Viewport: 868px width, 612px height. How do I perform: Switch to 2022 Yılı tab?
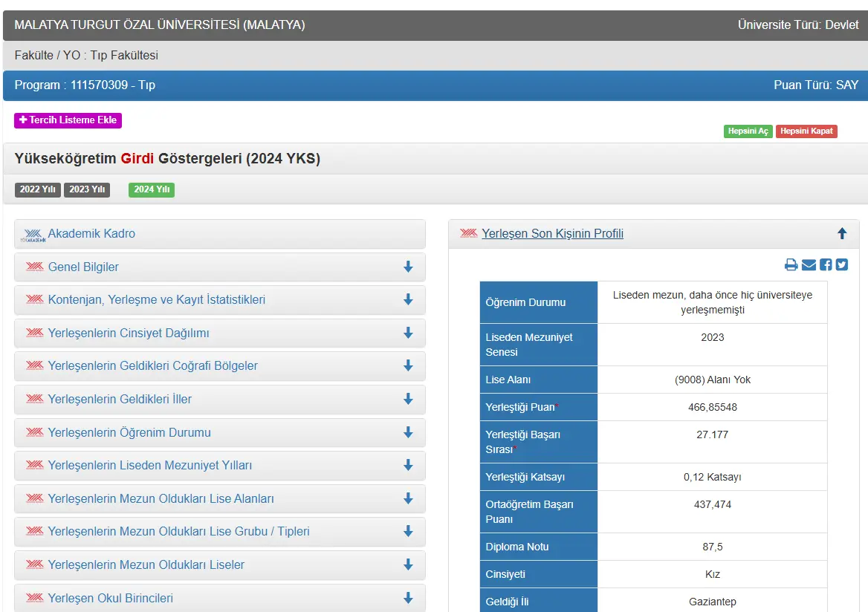tap(38, 189)
